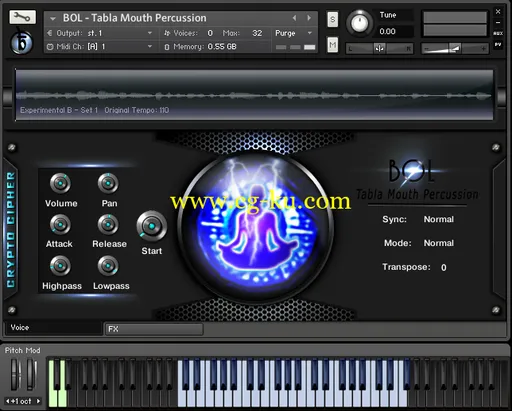
Task: Click the second green keyswitch key
Action: coord(62,397)
